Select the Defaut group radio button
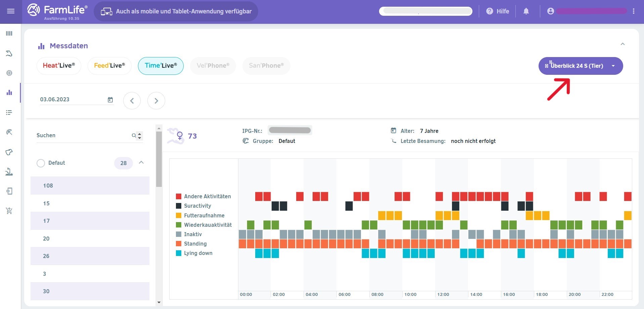 [41, 163]
